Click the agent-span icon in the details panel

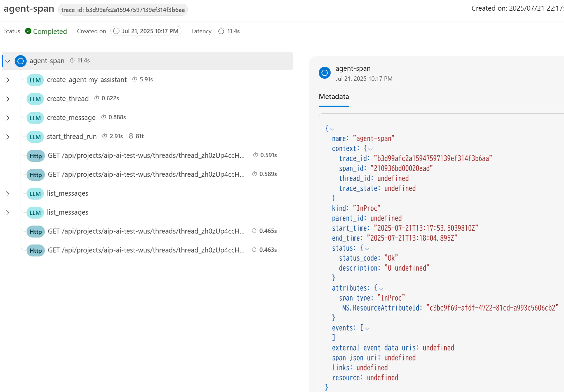pyautogui.click(x=325, y=73)
